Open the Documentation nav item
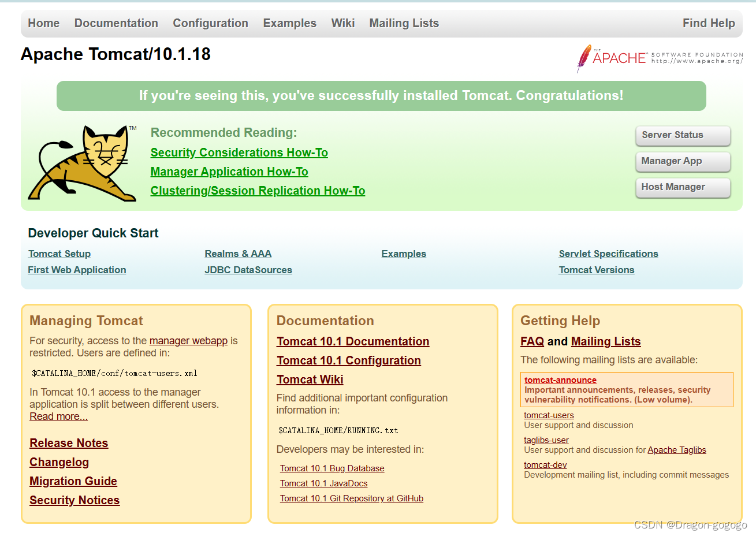The width and height of the screenshot is (756, 536). [x=116, y=23]
